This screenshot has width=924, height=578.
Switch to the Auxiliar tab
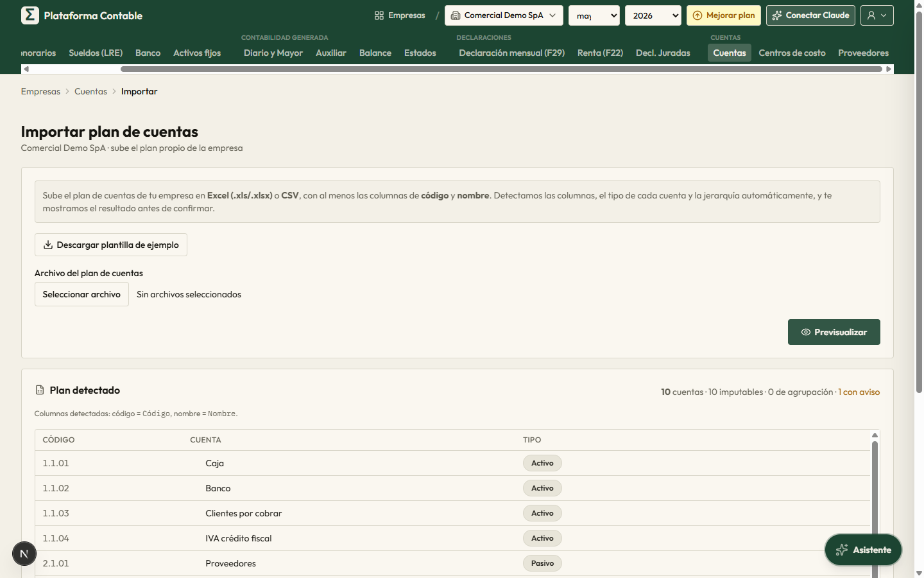(x=331, y=53)
